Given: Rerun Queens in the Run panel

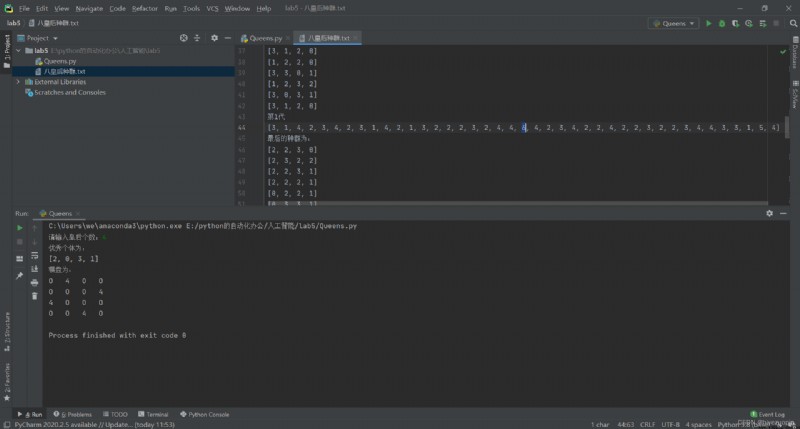Looking at the screenshot, I should [19, 228].
